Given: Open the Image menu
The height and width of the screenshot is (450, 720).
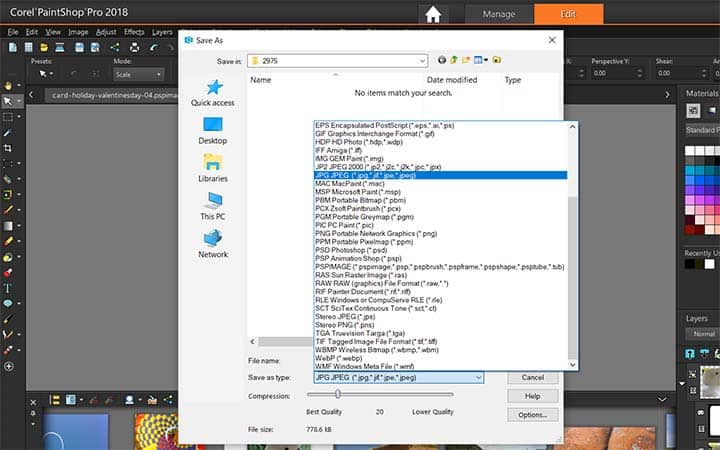Looking at the screenshot, I should coord(78,32).
